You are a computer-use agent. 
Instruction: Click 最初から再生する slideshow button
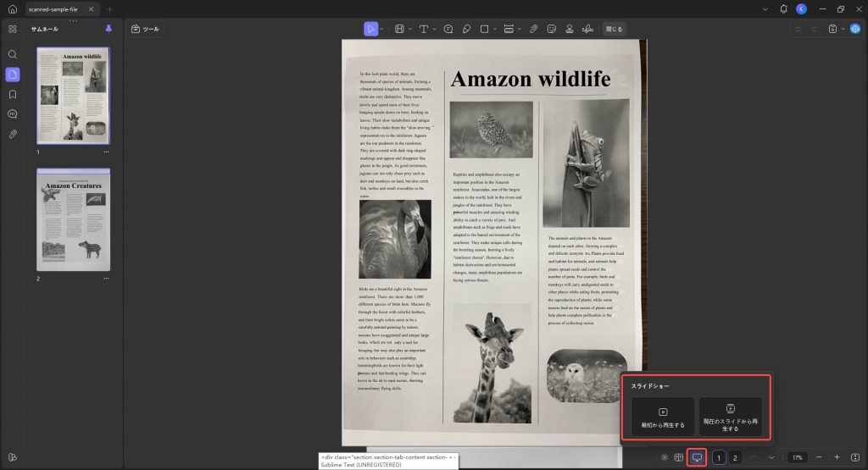click(x=663, y=417)
